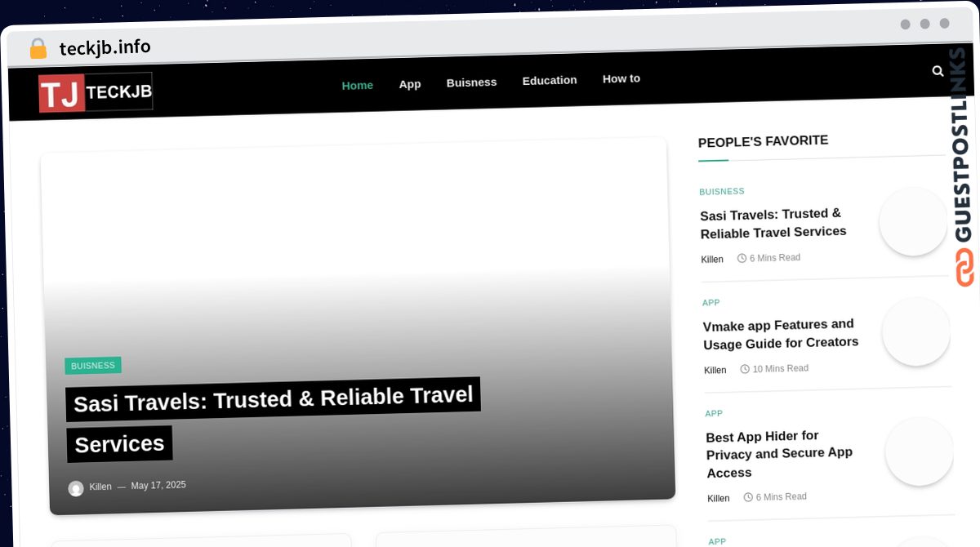980x547 pixels.
Task: Click the teckjb.info address text
Action: point(105,47)
